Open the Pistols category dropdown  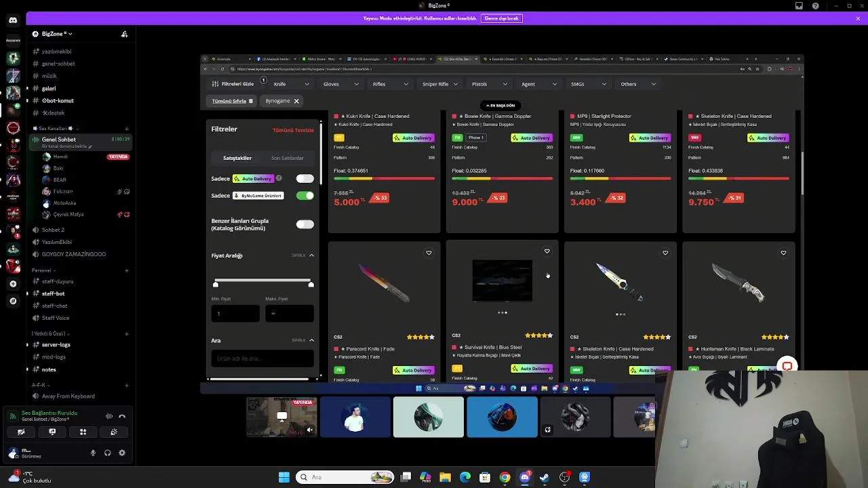[x=490, y=84]
